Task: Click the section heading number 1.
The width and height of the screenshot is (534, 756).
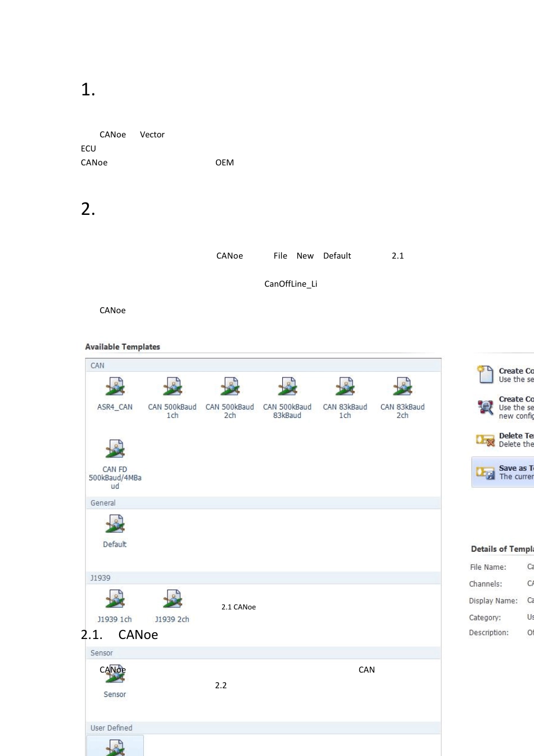Action: tap(88, 89)
